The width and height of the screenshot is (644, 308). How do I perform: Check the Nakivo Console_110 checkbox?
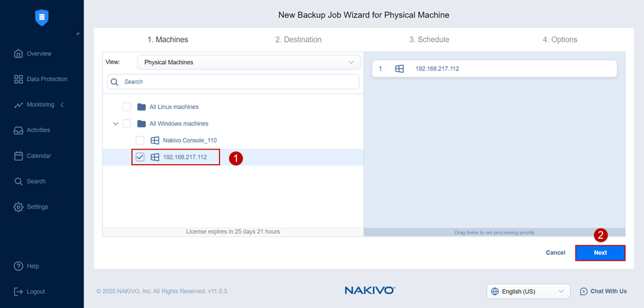tap(140, 140)
